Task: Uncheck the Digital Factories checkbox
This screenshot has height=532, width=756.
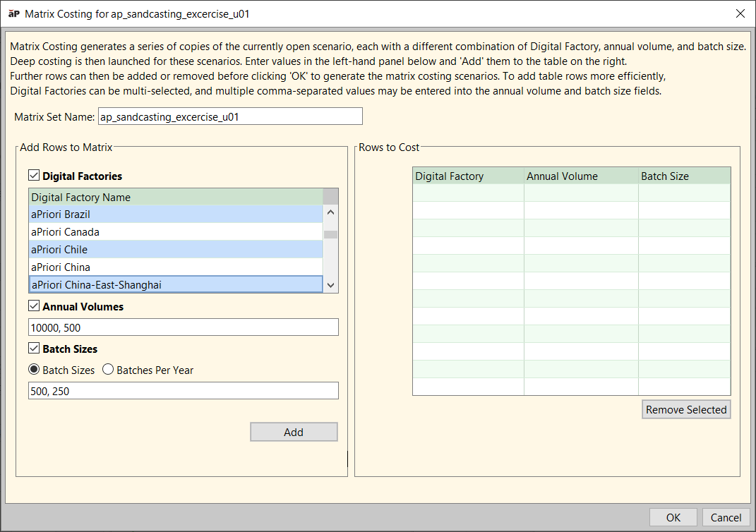Action: point(34,176)
